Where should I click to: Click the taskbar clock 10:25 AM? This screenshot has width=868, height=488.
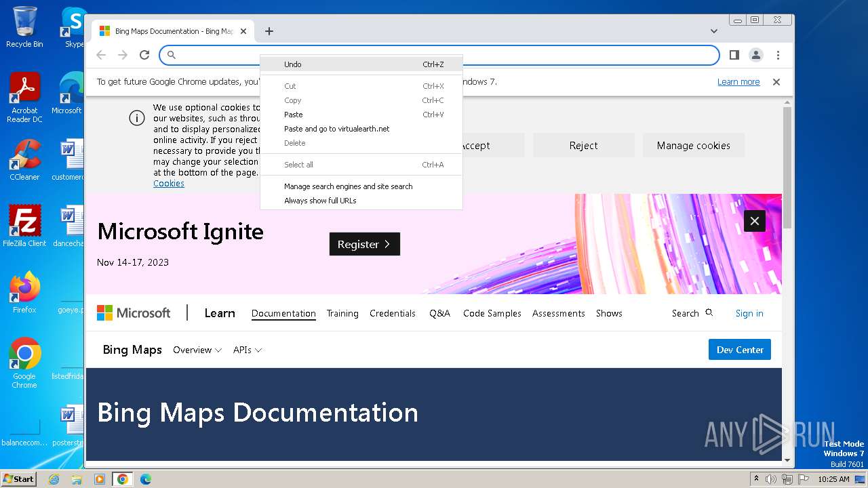pos(833,479)
